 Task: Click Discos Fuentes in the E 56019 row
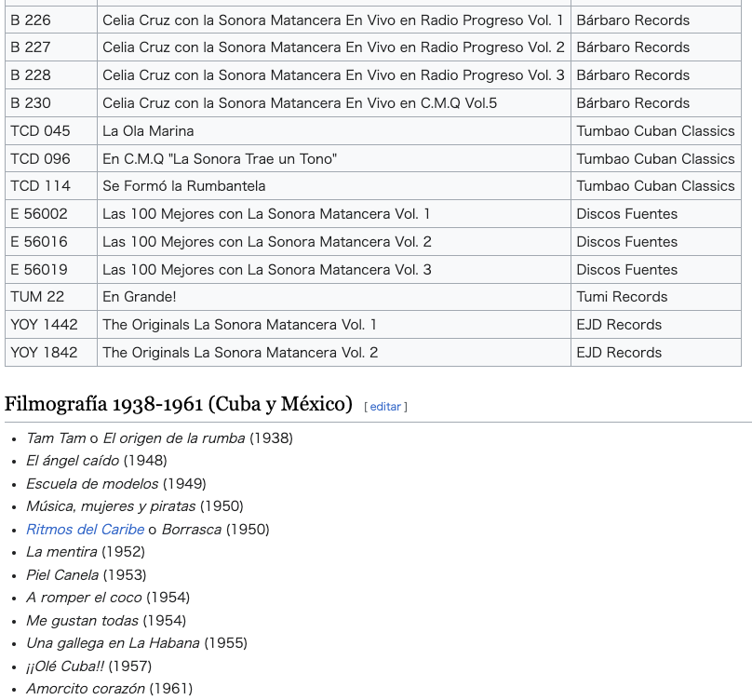(x=627, y=269)
